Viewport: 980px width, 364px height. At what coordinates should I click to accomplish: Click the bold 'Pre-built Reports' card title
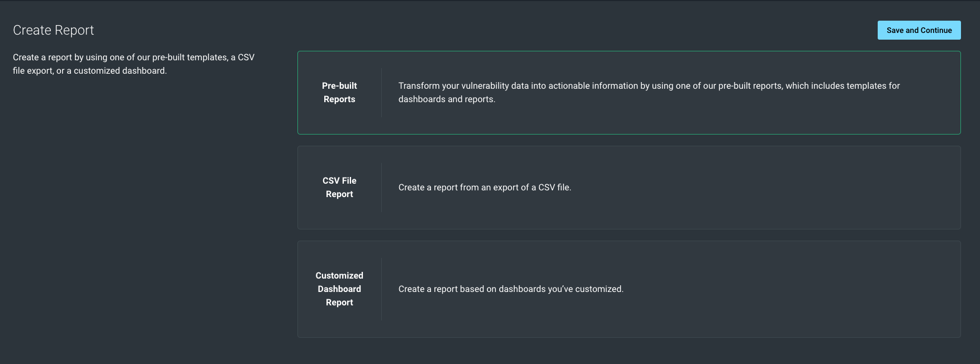coord(339,93)
